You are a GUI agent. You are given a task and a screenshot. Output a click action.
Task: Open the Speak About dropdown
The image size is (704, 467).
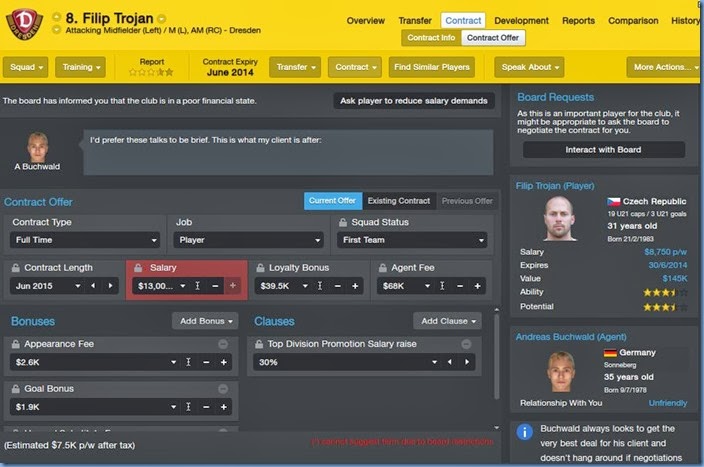529,67
